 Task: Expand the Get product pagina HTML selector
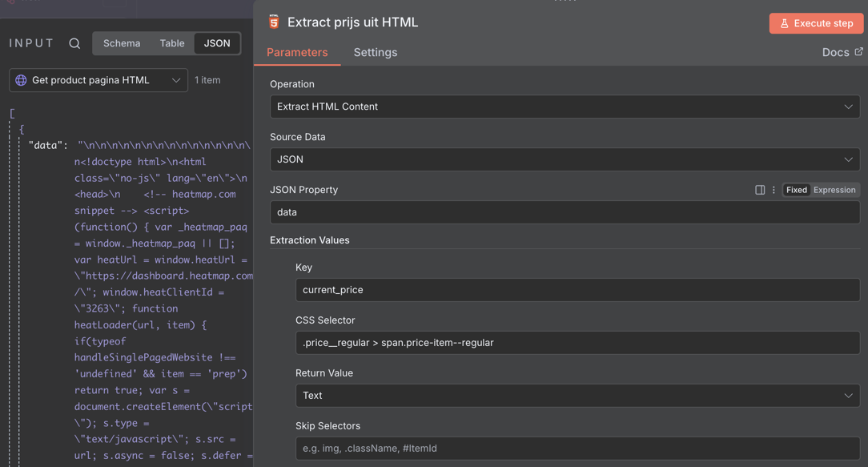click(x=98, y=80)
